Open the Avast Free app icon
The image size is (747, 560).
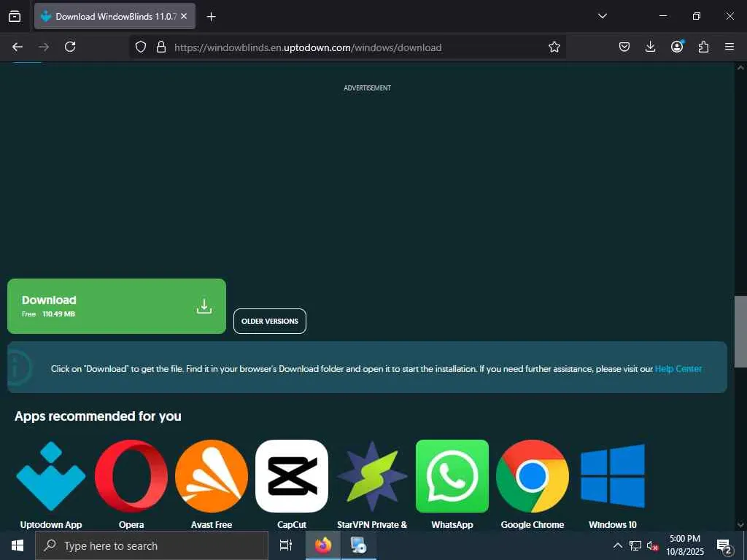[212, 476]
